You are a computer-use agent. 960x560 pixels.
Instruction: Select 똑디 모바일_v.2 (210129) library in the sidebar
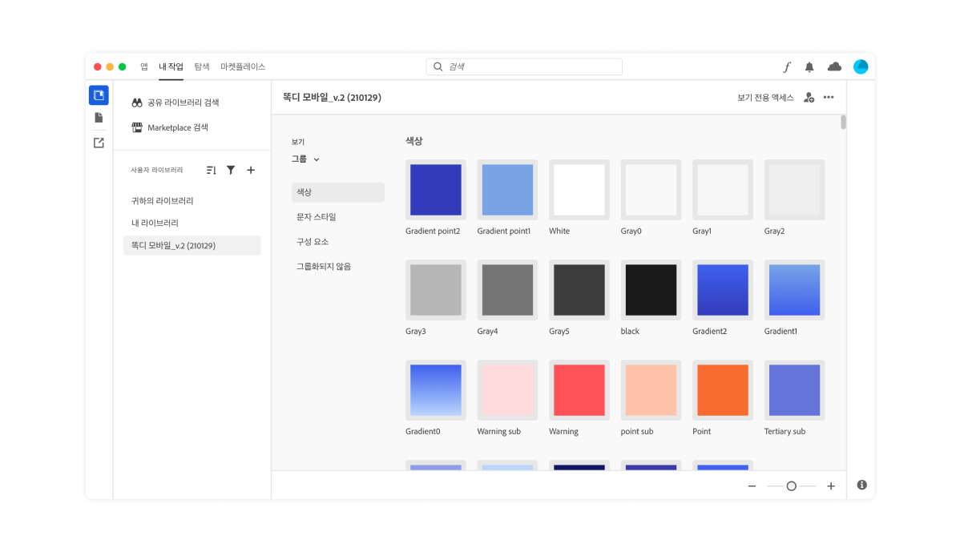[x=192, y=245]
